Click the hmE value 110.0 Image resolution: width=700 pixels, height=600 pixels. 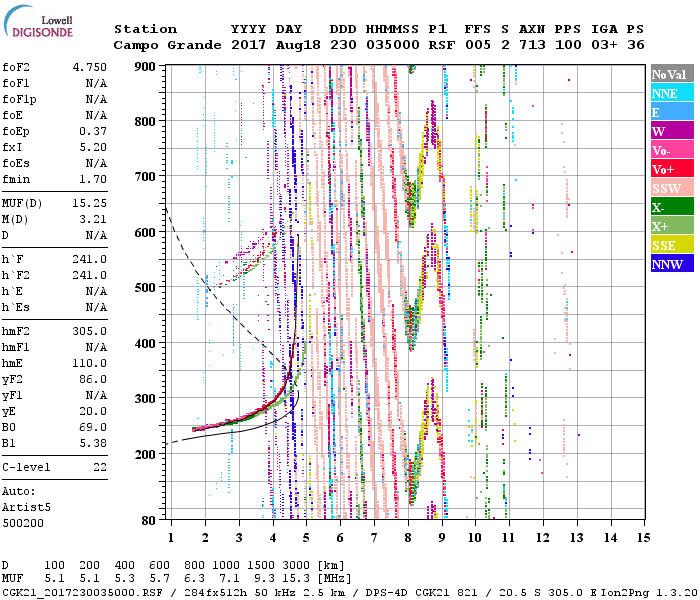(x=90, y=363)
